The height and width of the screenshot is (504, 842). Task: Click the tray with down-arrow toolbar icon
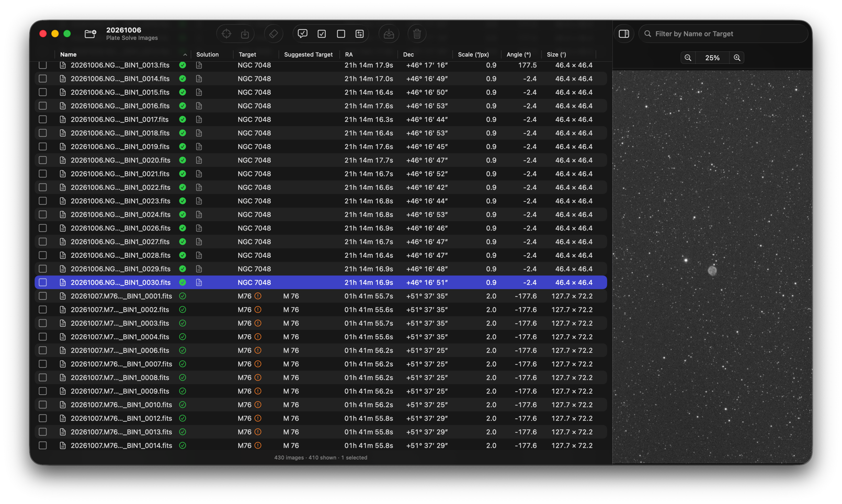[389, 34]
